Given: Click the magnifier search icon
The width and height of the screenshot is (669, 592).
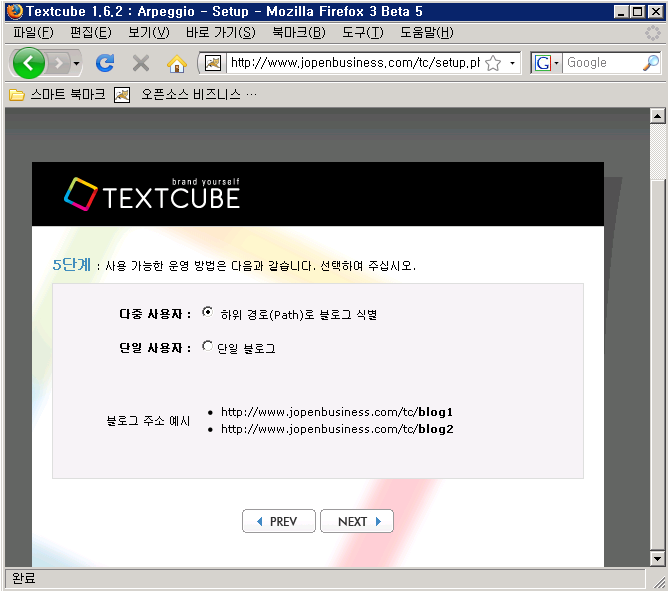Looking at the screenshot, I should point(651,63).
